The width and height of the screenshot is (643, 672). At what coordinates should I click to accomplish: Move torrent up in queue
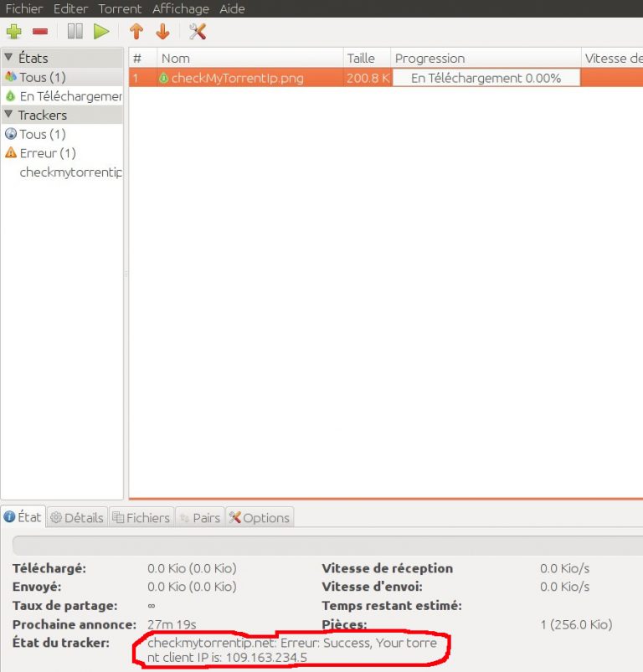pyautogui.click(x=136, y=31)
